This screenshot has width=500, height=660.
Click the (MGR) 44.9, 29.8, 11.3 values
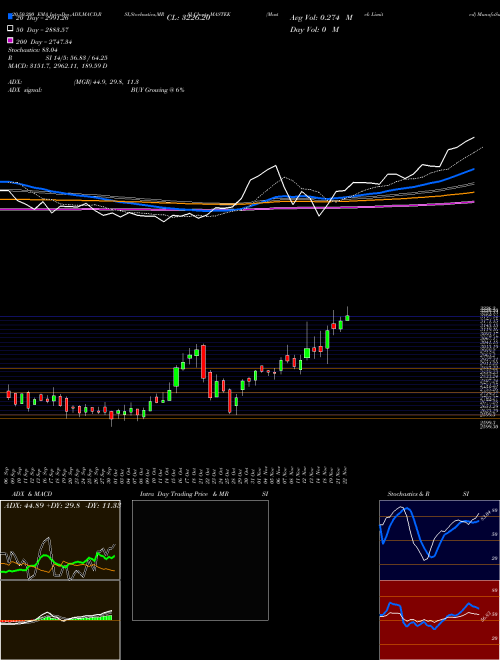click(x=106, y=82)
